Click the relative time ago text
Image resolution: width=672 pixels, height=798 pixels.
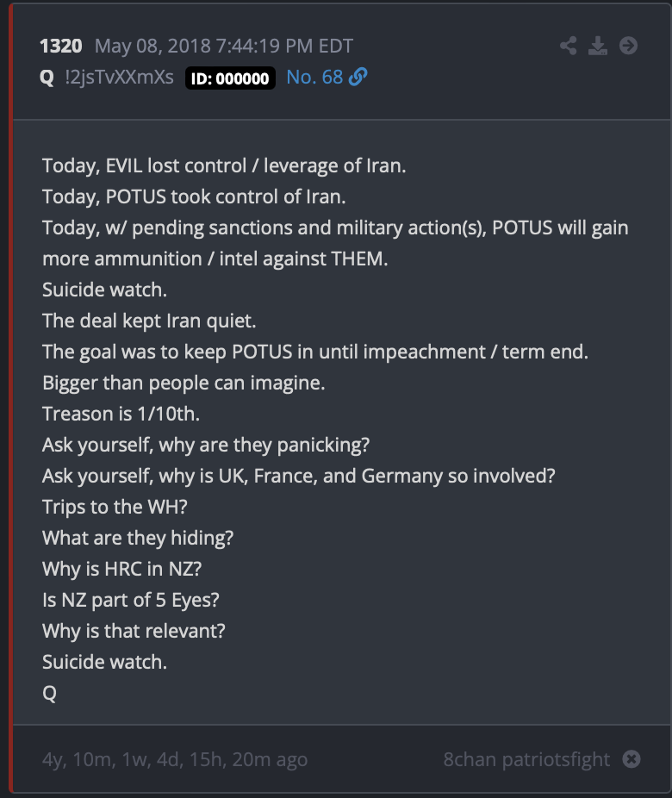175,759
